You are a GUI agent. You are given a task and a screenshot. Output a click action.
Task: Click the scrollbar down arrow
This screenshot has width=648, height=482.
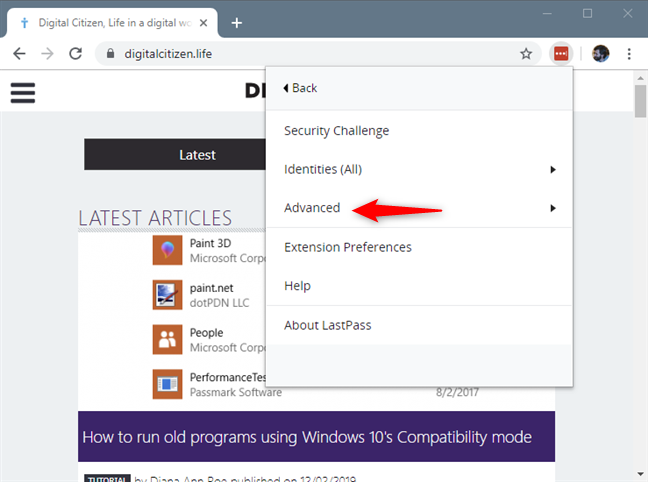click(641, 474)
